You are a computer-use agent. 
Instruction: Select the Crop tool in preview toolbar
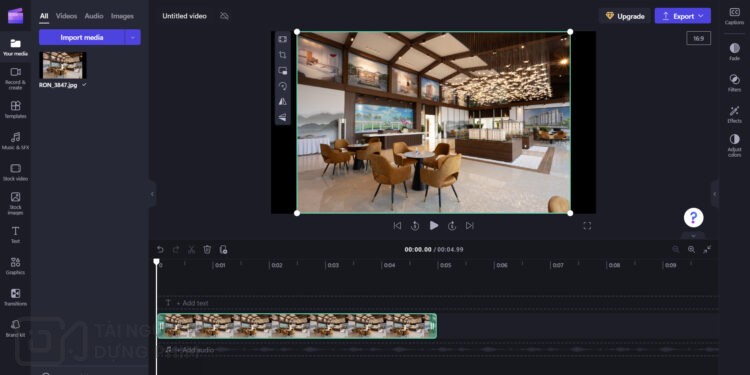[x=283, y=55]
